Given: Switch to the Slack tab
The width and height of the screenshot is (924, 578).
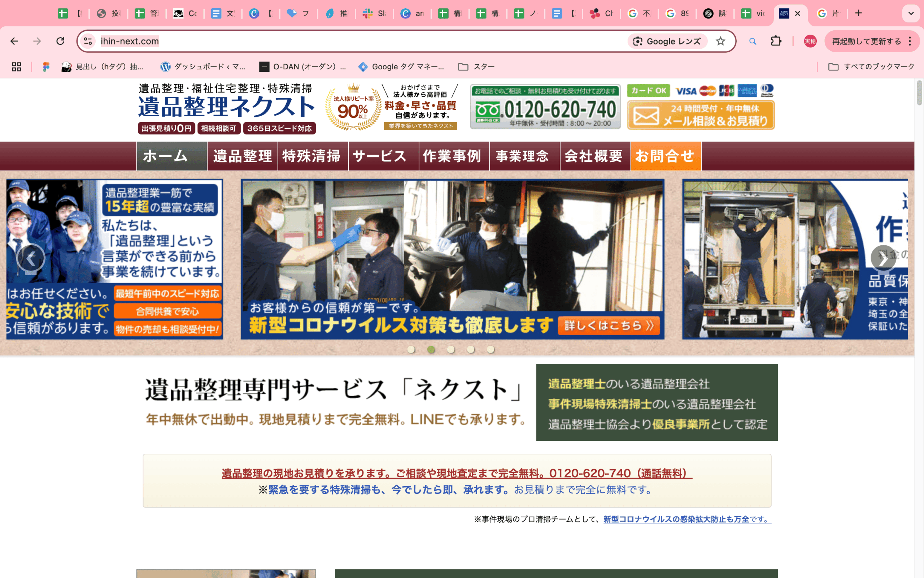Looking at the screenshot, I should [375, 13].
